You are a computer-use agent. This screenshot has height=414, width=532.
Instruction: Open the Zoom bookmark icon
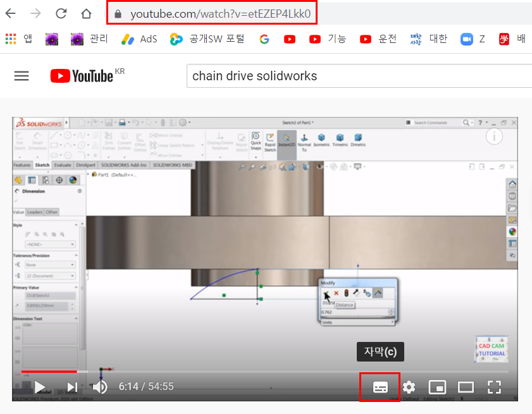[467, 39]
